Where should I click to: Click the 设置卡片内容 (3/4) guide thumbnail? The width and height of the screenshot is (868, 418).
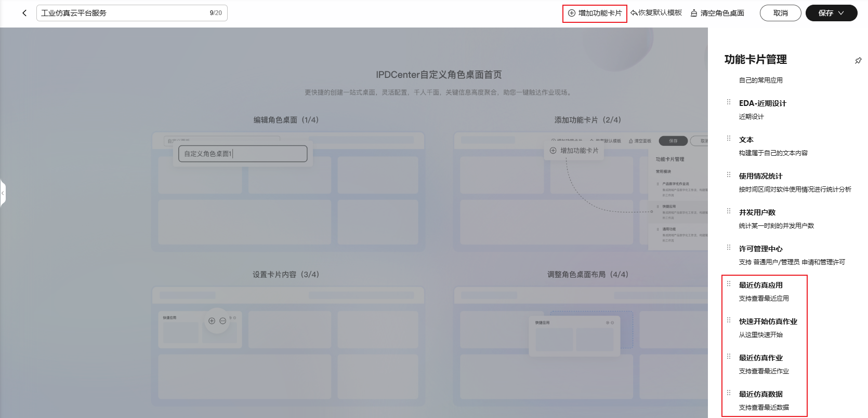click(288, 346)
